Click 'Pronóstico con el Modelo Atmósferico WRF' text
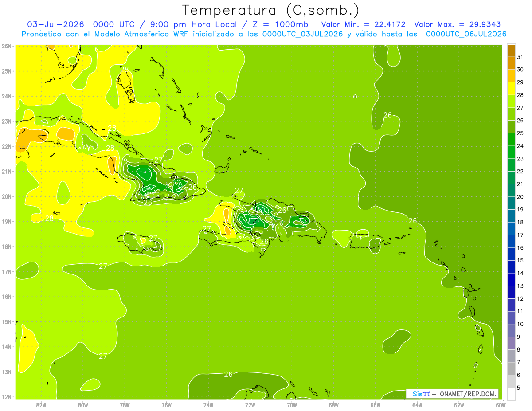Screen dimensions: 532x411 [x=106, y=34]
